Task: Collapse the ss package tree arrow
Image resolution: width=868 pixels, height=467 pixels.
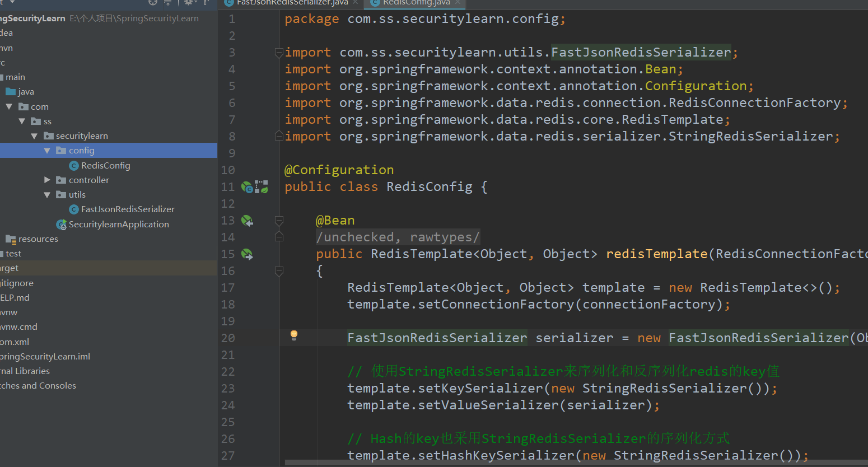Action: (22, 121)
